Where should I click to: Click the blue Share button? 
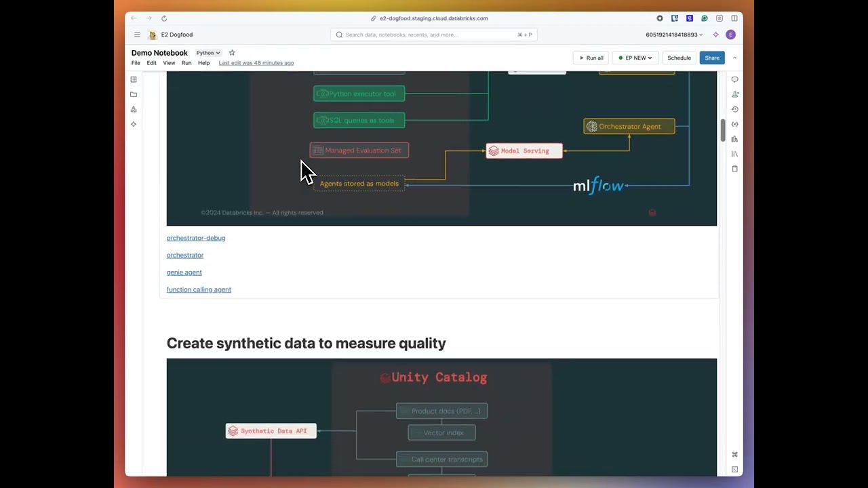coord(712,58)
